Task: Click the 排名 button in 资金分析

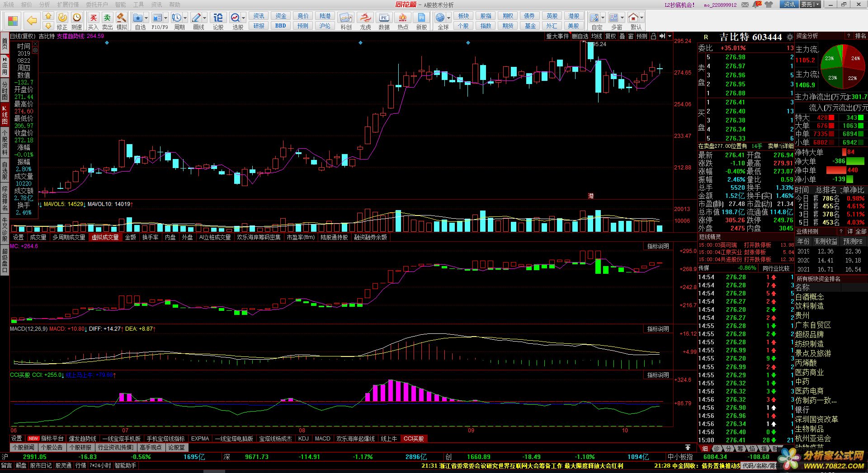Action: [x=860, y=36]
